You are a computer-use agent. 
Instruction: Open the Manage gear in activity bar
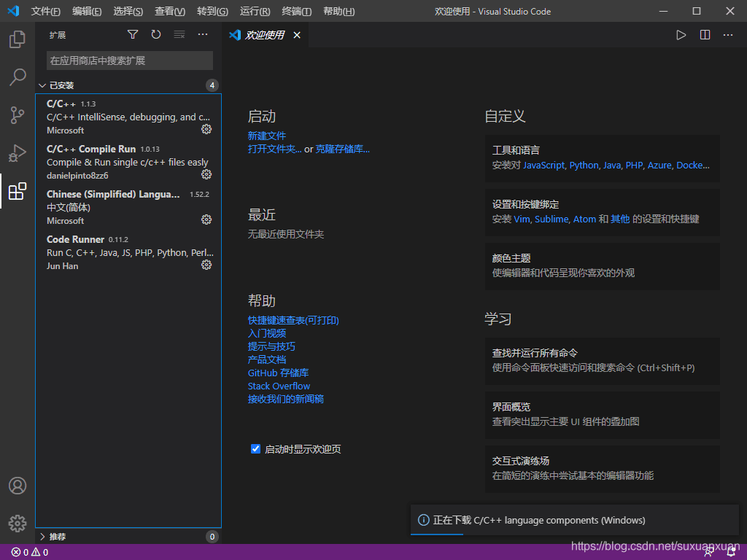pyautogui.click(x=18, y=524)
